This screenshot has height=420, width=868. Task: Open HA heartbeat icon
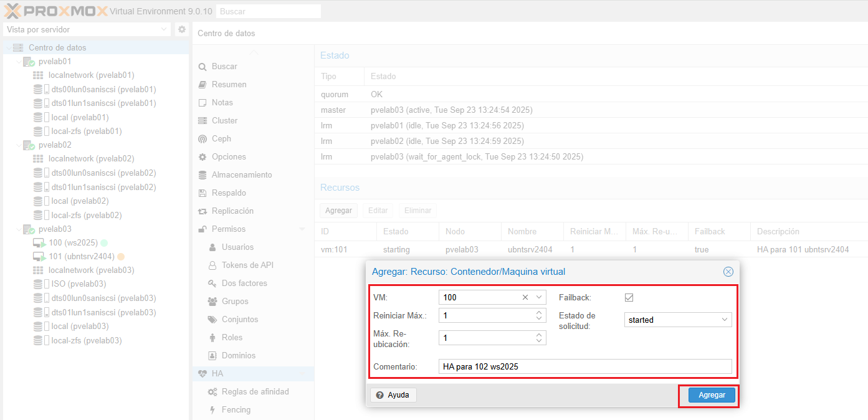tap(202, 374)
